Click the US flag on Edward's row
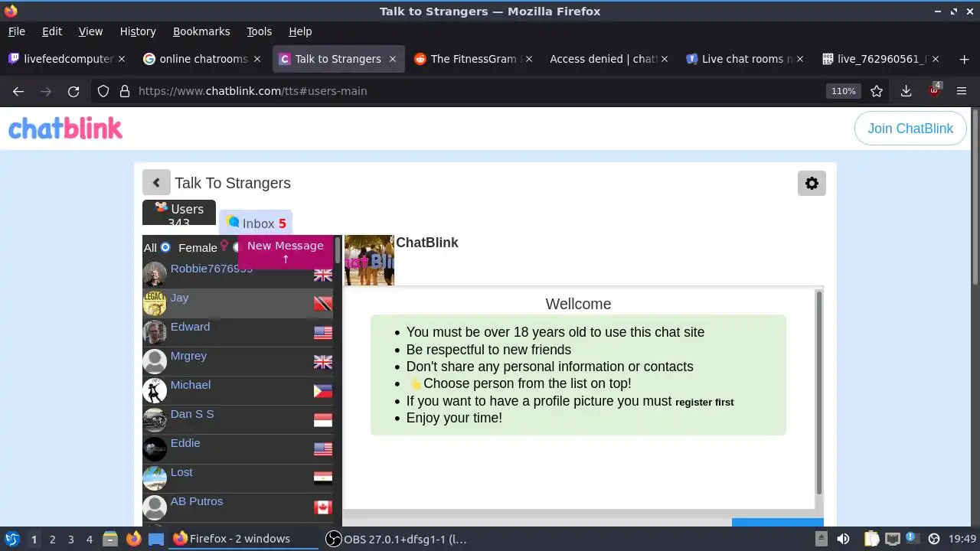The height and width of the screenshot is (551, 980). [x=323, y=333]
